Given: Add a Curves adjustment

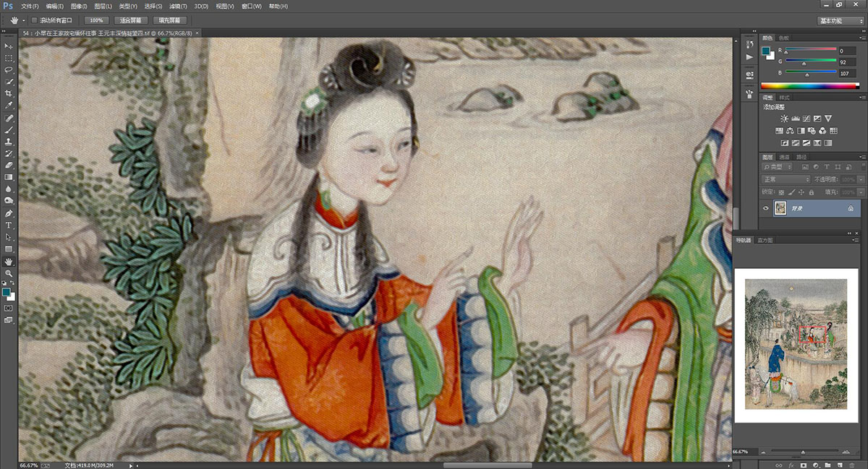Looking at the screenshot, I should (806, 118).
